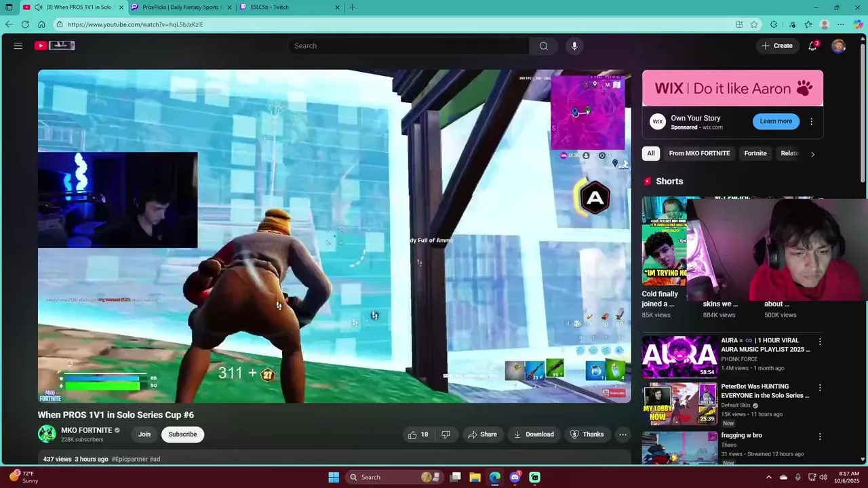Select the Related filter chip
This screenshot has height=488, width=868.
point(790,153)
